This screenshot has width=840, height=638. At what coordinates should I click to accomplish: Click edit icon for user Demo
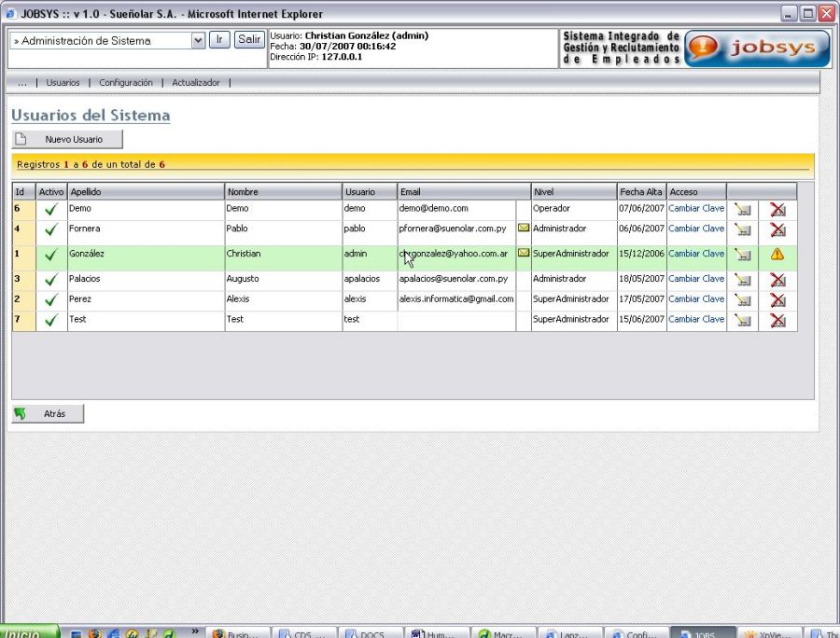[743, 210]
